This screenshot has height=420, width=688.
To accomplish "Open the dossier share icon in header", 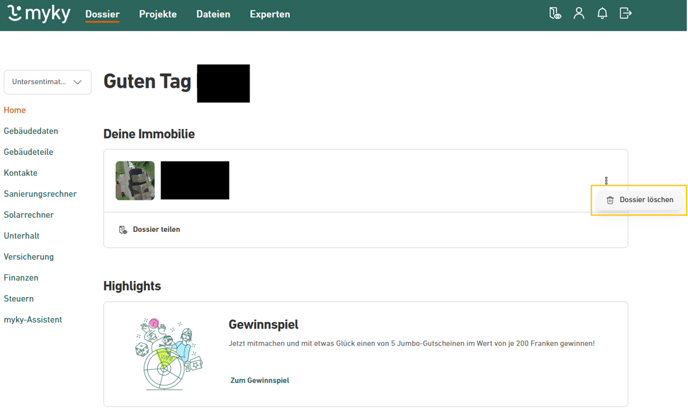I will (555, 14).
